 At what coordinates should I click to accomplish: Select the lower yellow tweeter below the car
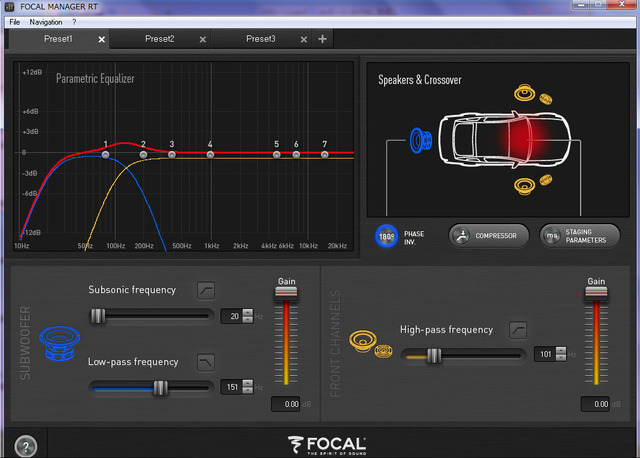coord(546,180)
